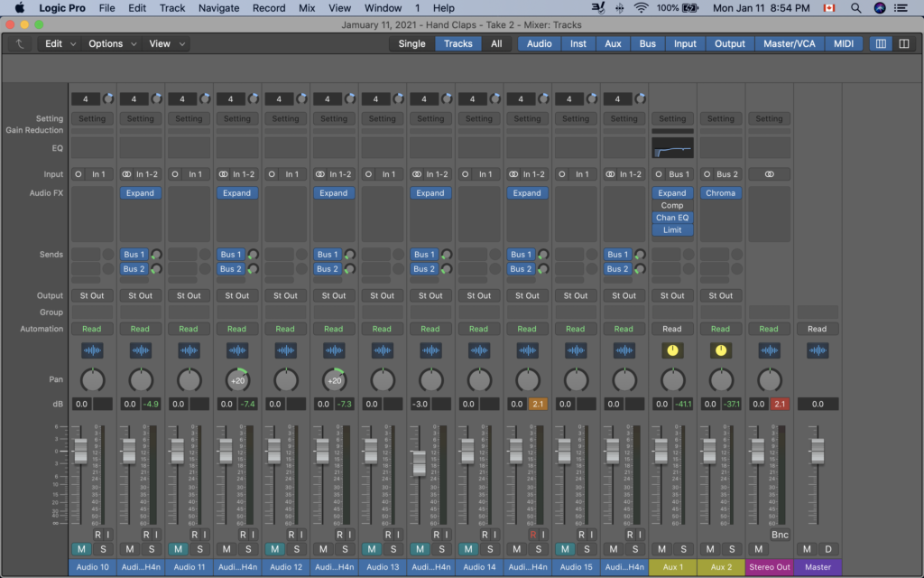Click the Canadian flag input source icon

pyautogui.click(x=829, y=7)
